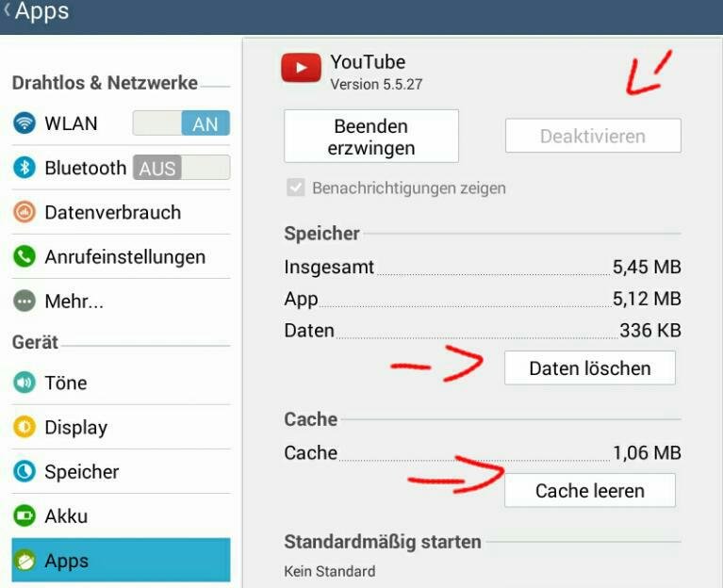Tap Version 5.5.27 text
The image size is (723, 588).
point(376,84)
